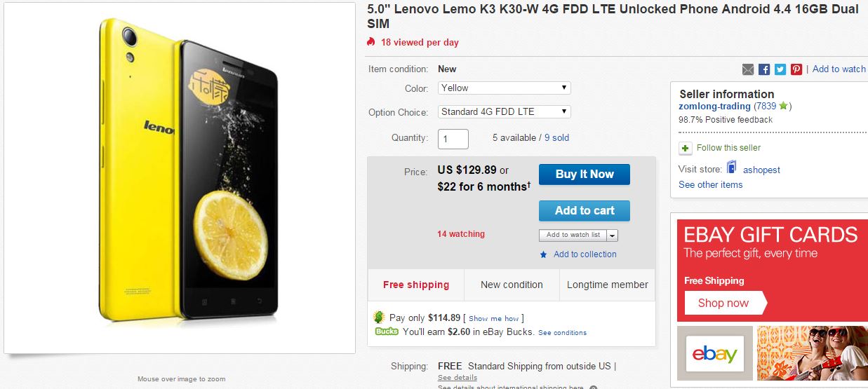This screenshot has height=389, width=868.
Task: Click the Quantity input field
Action: 453,138
